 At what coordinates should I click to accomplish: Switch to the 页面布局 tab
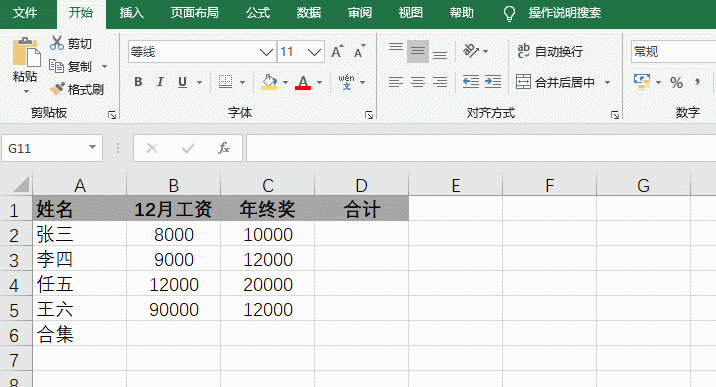click(195, 13)
